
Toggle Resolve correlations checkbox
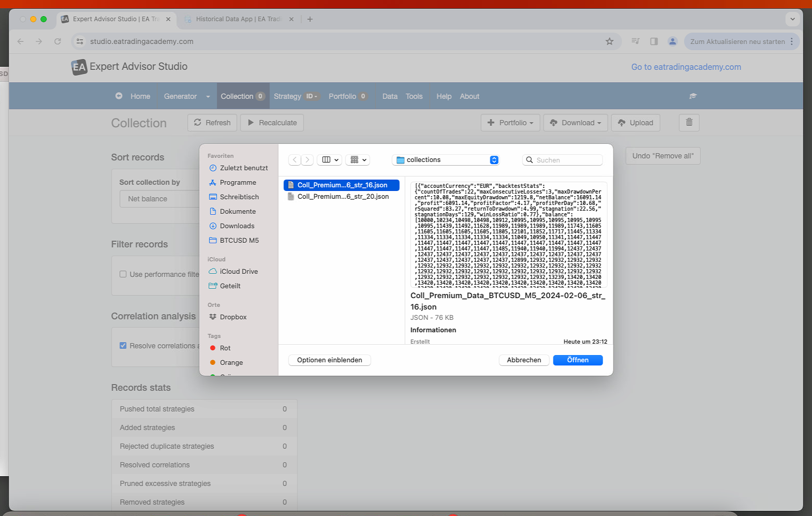(123, 346)
